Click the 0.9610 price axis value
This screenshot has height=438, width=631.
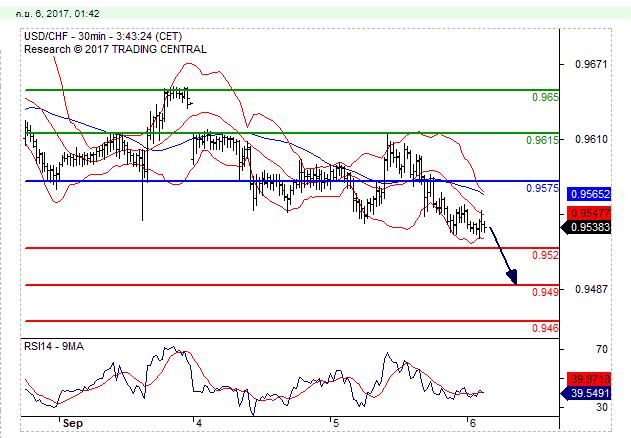coord(591,139)
